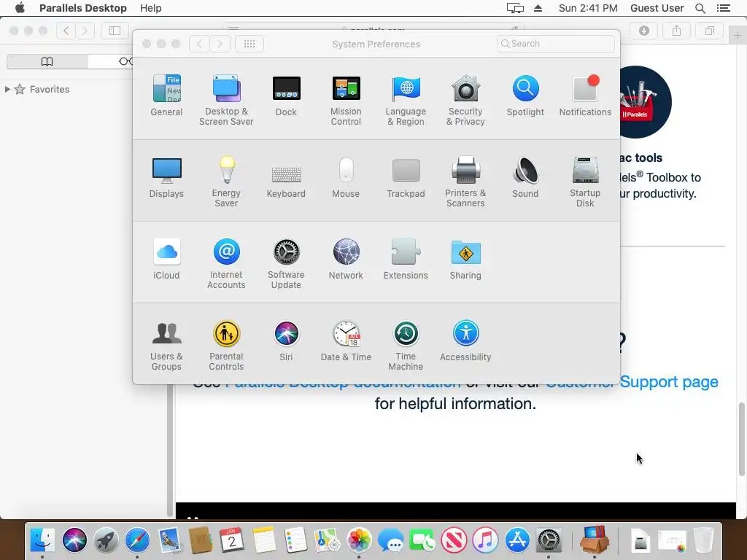This screenshot has height=560, width=747.
Task: Open iCloud preferences
Action: coord(166,259)
